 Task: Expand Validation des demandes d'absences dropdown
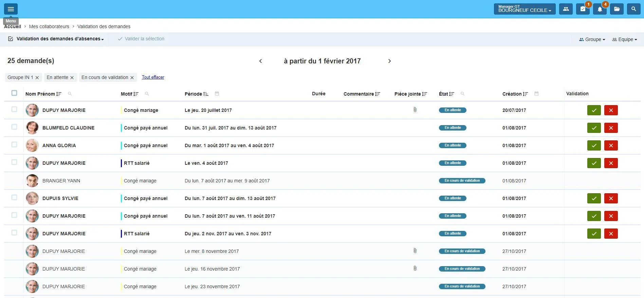pyautogui.click(x=56, y=39)
